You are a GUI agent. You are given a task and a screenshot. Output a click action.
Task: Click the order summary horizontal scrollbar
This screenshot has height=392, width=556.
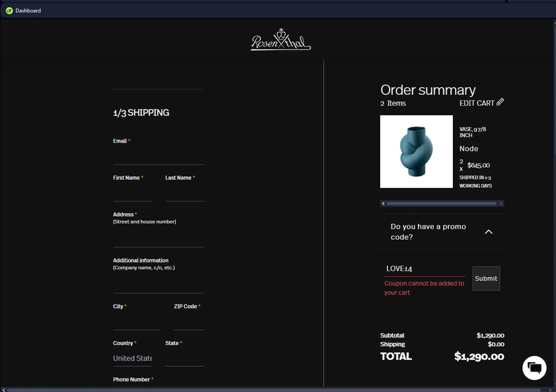click(x=441, y=203)
